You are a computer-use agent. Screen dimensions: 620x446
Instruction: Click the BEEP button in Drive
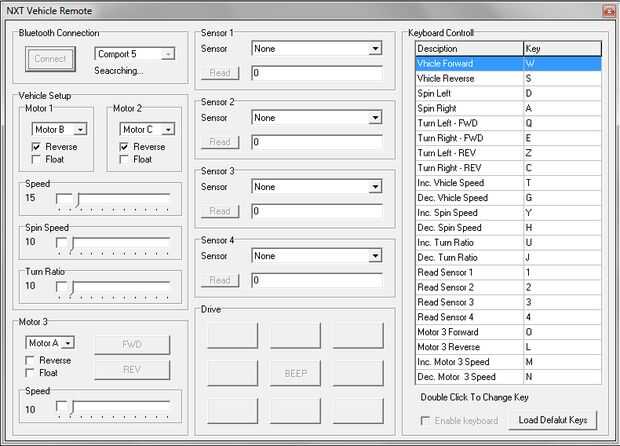pos(295,373)
